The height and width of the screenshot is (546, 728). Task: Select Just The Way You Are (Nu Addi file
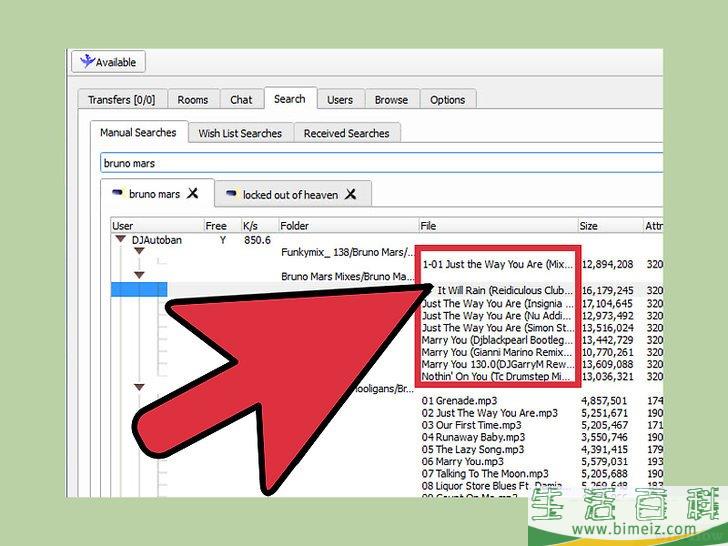pyautogui.click(x=497, y=315)
